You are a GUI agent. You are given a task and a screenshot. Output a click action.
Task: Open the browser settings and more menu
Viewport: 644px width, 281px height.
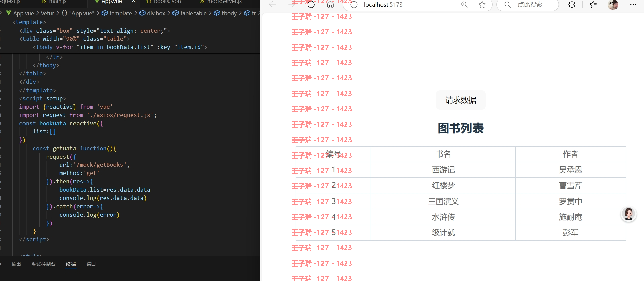pos(633,5)
